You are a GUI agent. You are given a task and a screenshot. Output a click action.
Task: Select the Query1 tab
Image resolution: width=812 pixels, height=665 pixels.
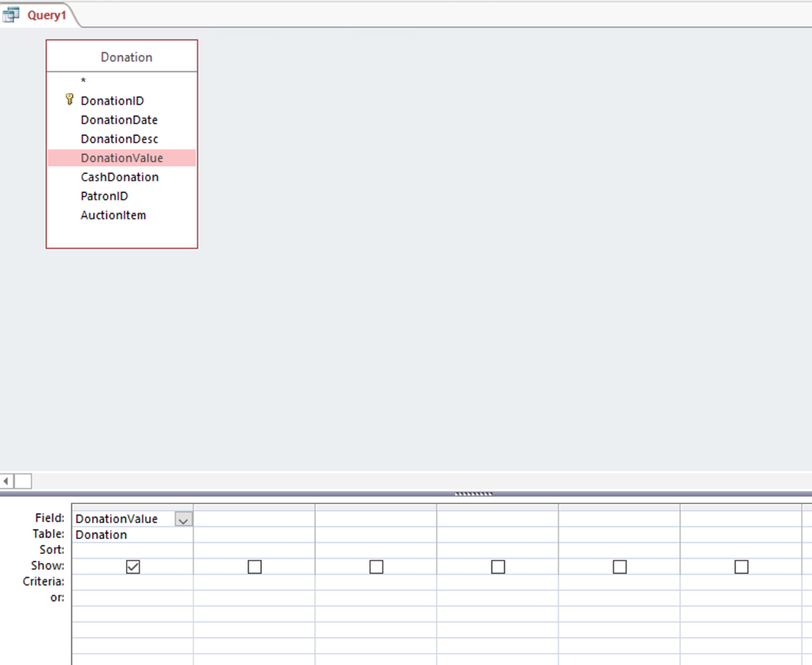click(x=39, y=14)
